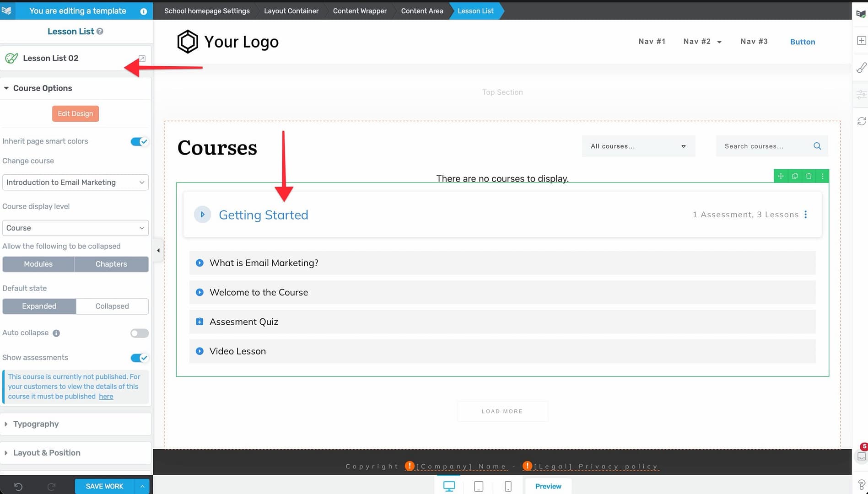Switch to mobile preview icon
Image resolution: width=868 pixels, height=494 pixels.
(x=508, y=486)
